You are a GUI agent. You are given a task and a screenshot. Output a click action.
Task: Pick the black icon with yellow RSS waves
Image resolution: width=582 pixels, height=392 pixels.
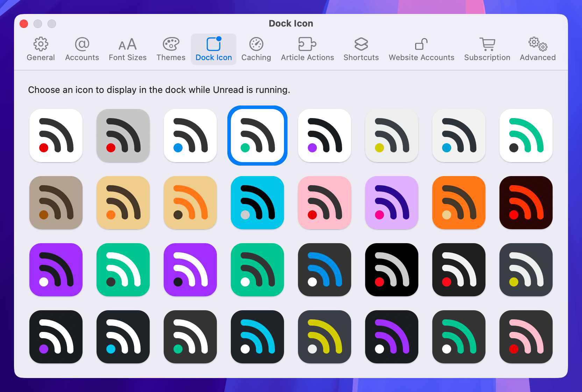[325, 337]
